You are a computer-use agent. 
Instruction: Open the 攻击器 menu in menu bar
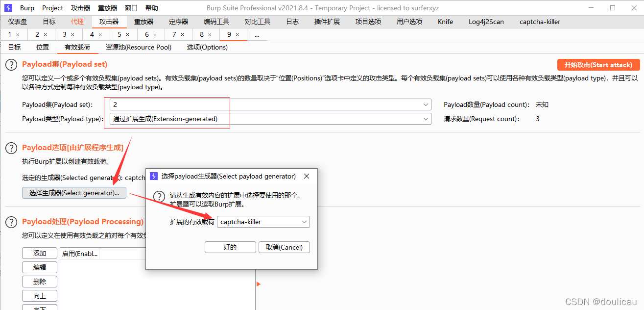pyautogui.click(x=80, y=8)
